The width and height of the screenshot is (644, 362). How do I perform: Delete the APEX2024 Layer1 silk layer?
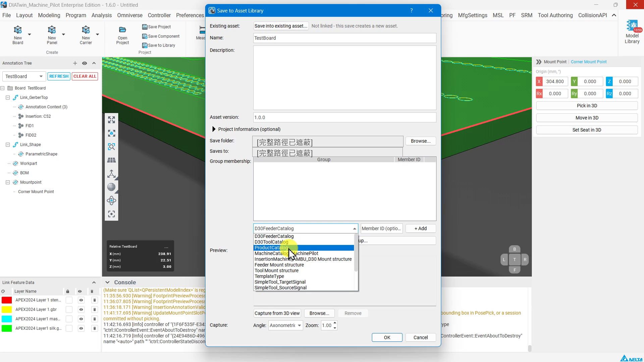(x=95, y=328)
